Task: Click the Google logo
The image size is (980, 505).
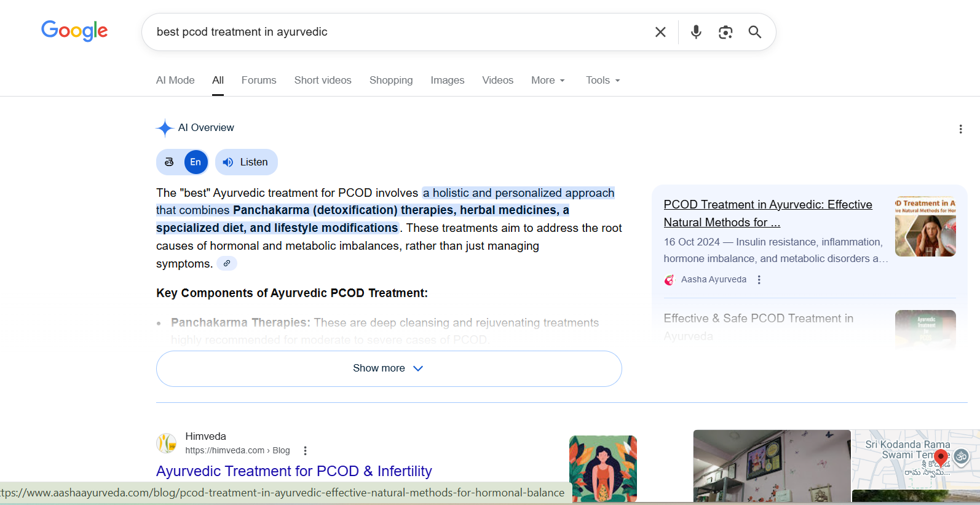Action: (x=74, y=31)
